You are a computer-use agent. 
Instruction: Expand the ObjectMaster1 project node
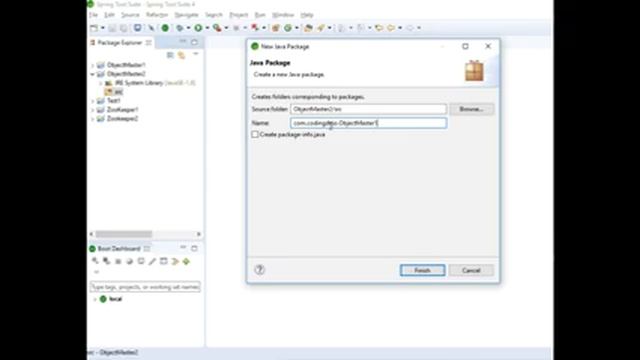point(93,65)
